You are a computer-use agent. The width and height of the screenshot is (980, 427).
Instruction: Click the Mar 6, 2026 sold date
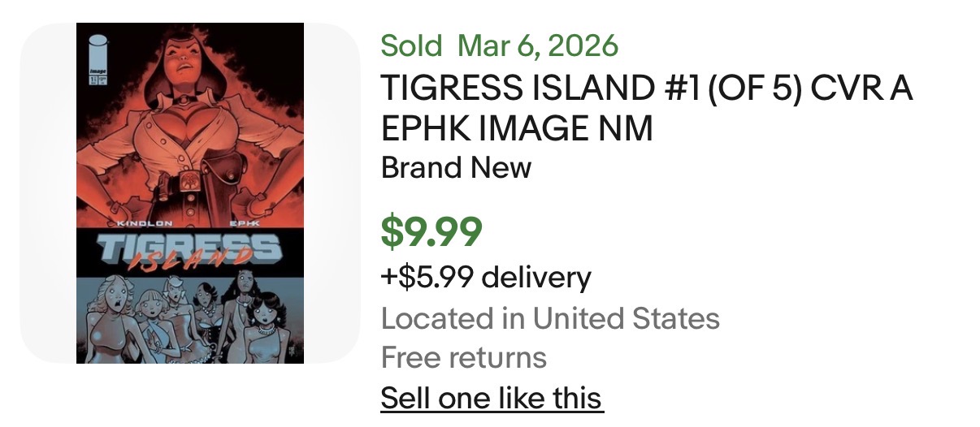pos(538,45)
